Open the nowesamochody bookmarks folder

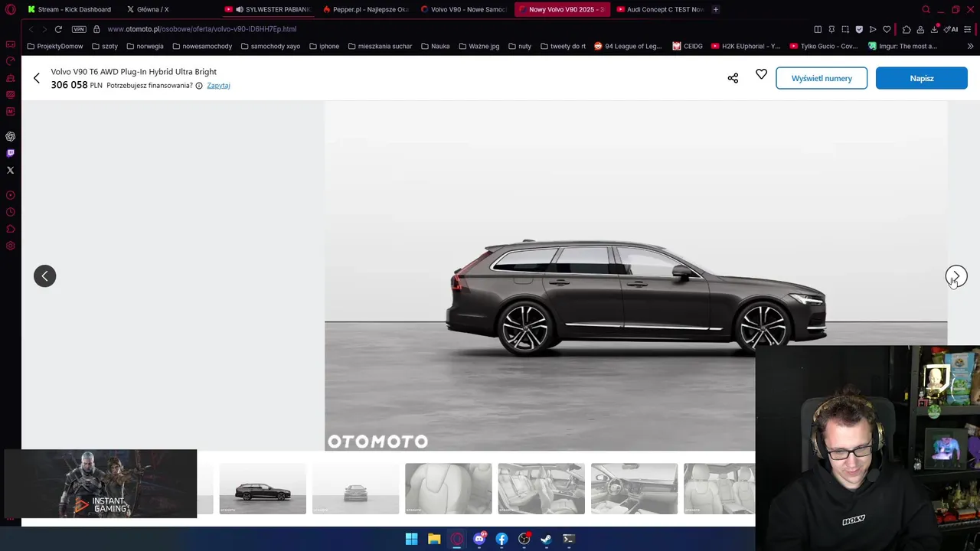coord(202,46)
